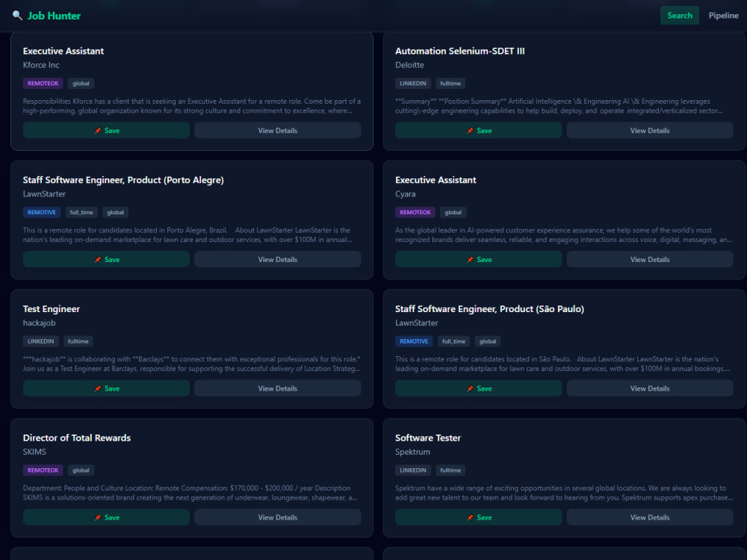Save the hackajob Test Engineer job
Screen dimensions: 747x560
click(x=106, y=388)
